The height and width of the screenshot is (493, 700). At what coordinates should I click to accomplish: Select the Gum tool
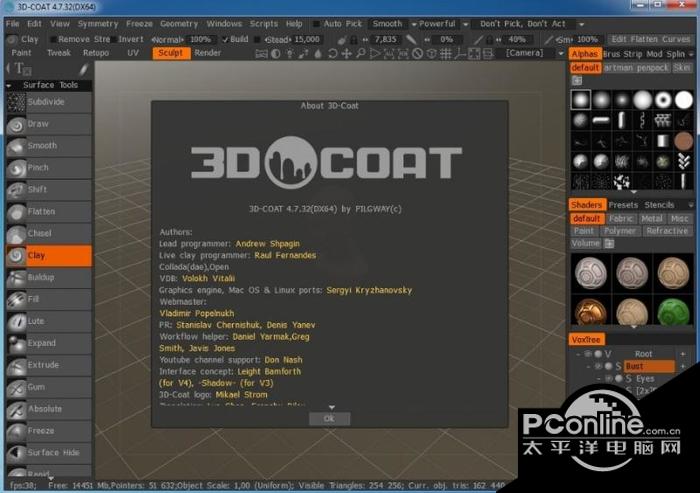pyautogui.click(x=49, y=387)
